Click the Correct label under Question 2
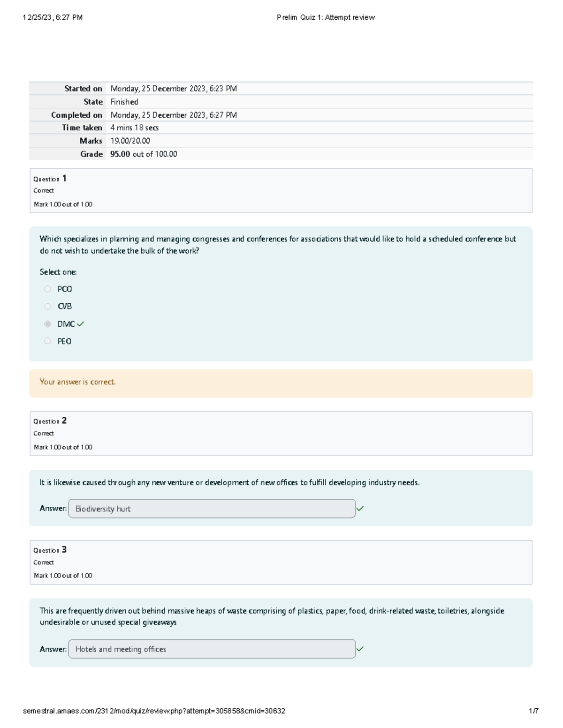This screenshot has width=563, height=728. (44, 433)
